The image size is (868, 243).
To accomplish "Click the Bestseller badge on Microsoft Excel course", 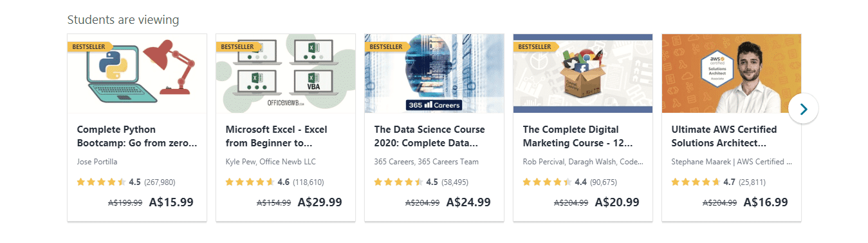I will click(x=239, y=46).
